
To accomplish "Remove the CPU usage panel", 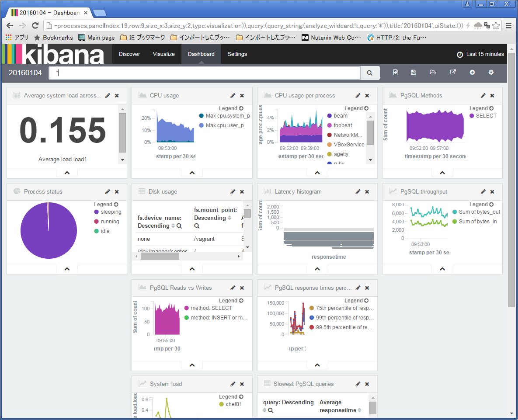I will pyautogui.click(x=242, y=95).
